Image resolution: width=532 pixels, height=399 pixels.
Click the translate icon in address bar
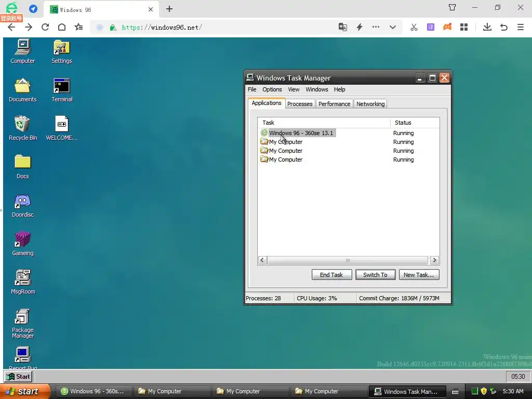(343, 27)
